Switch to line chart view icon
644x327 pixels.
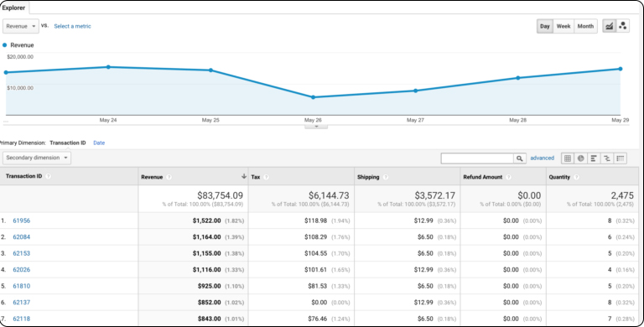coord(609,26)
